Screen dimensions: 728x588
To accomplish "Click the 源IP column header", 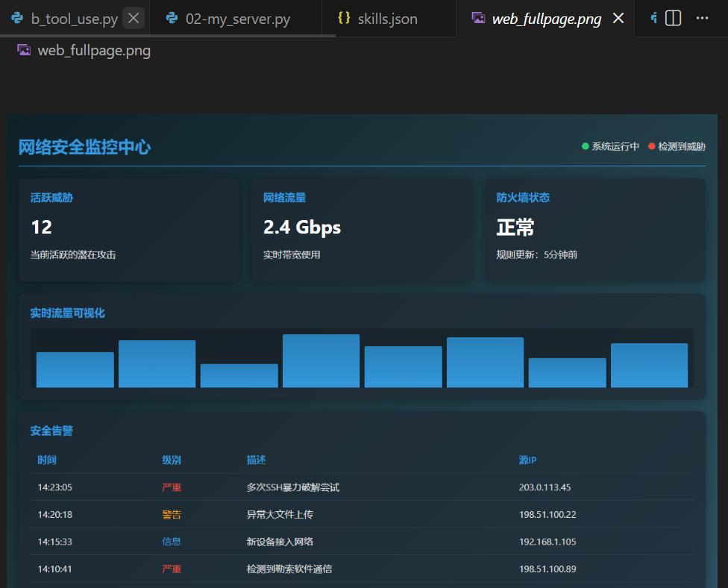I will (527, 460).
